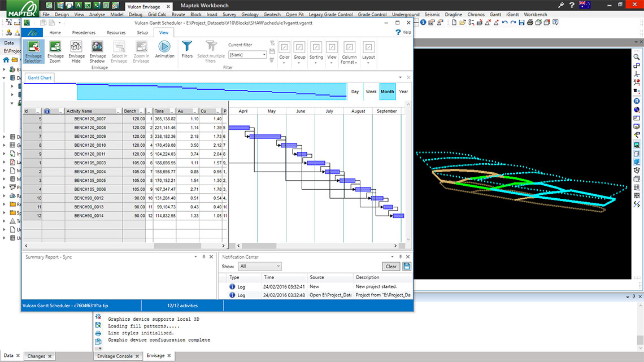Open the Precedences ribbon tab
The width and height of the screenshot is (644, 362).
point(84,32)
